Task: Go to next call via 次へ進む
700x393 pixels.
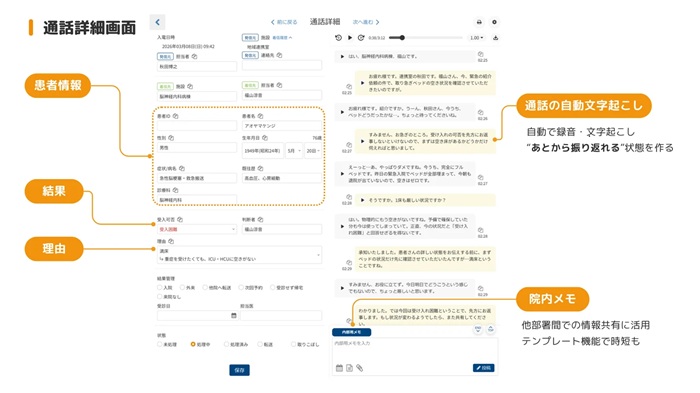Action: (366, 22)
